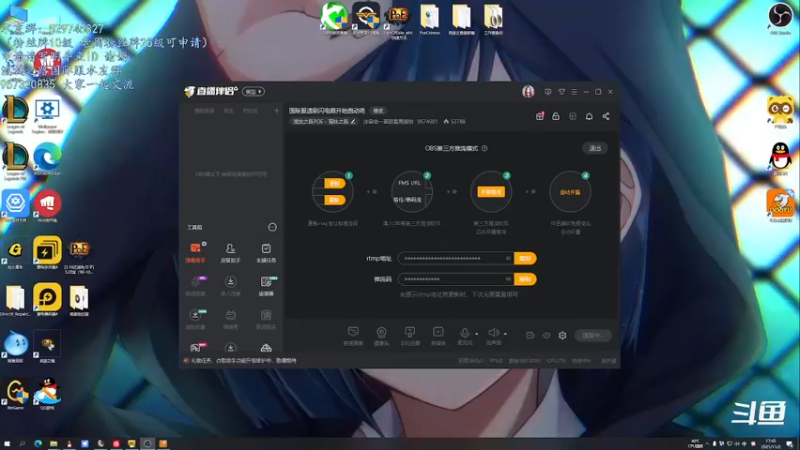Click the share icon in room header
The height and width of the screenshot is (450, 800).
(x=606, y=116)
